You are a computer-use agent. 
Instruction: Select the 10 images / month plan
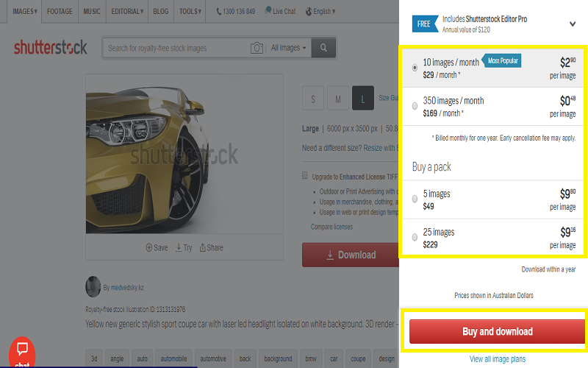pyautogui.click(x=415, y=68)
